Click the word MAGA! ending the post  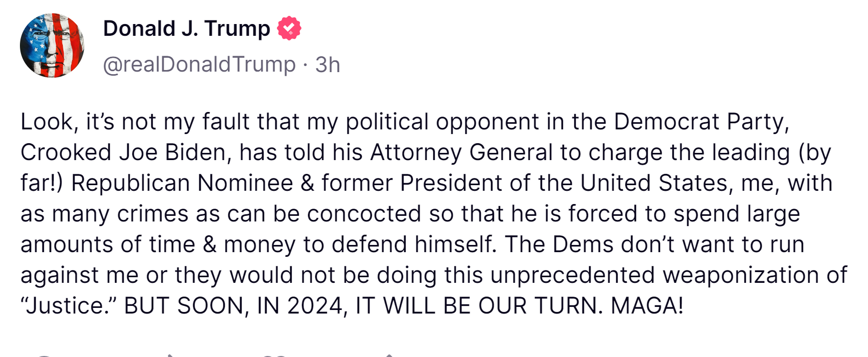(x=647, y=306)
